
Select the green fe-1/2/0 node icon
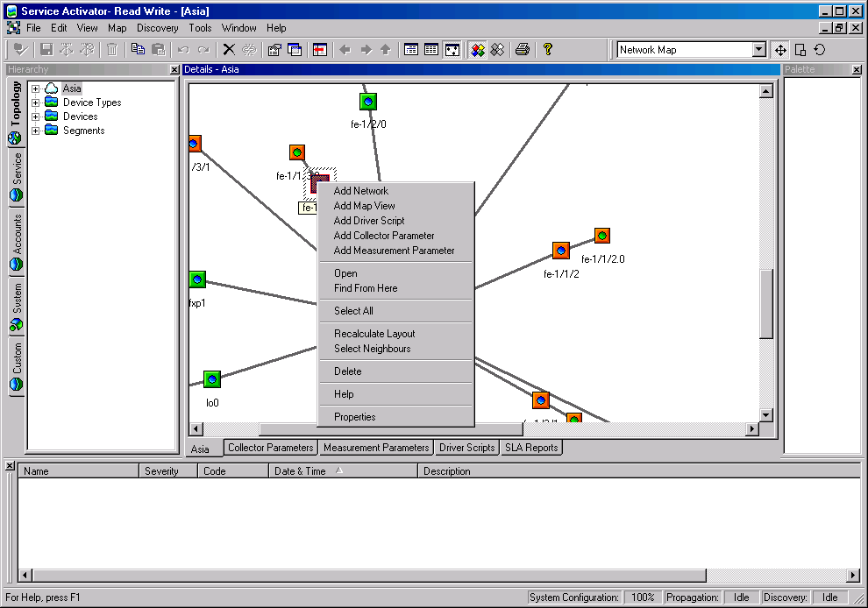tap(368, 102)
